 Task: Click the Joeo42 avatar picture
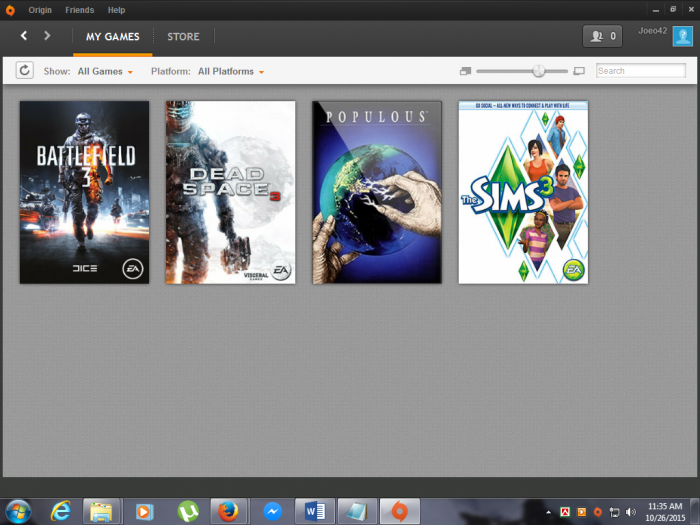pyautogui.click(x=683, y=36)
